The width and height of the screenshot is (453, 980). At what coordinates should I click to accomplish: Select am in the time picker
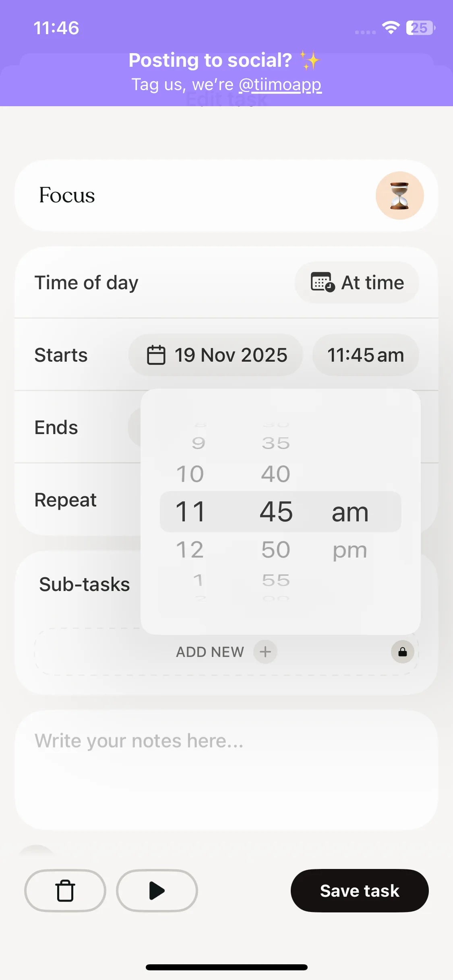pos(350,512)
